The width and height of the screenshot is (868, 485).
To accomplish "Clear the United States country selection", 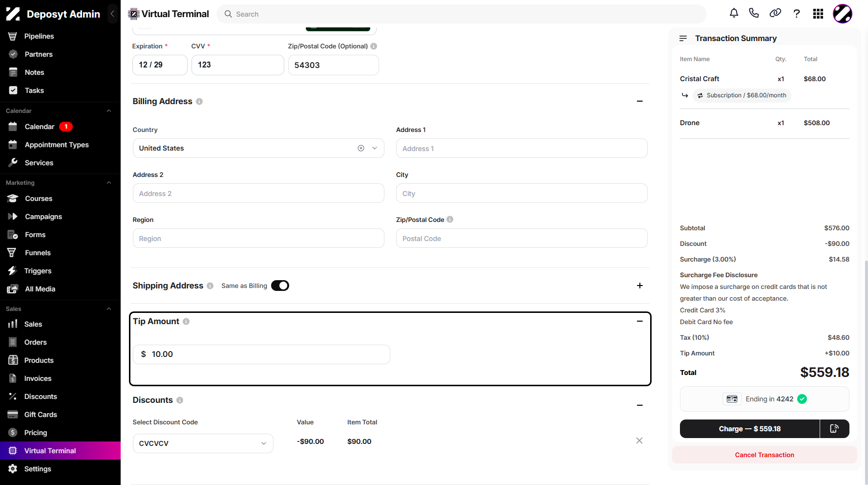I will point(361,148).
